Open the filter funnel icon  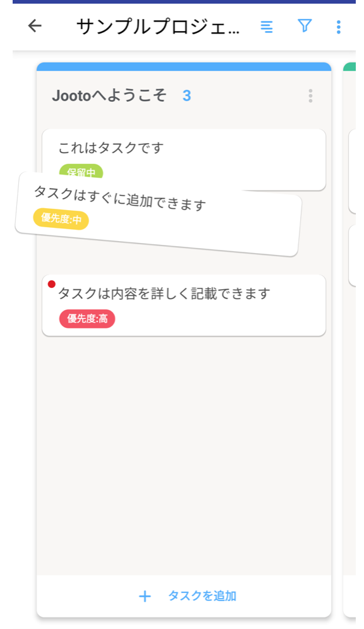305,27
